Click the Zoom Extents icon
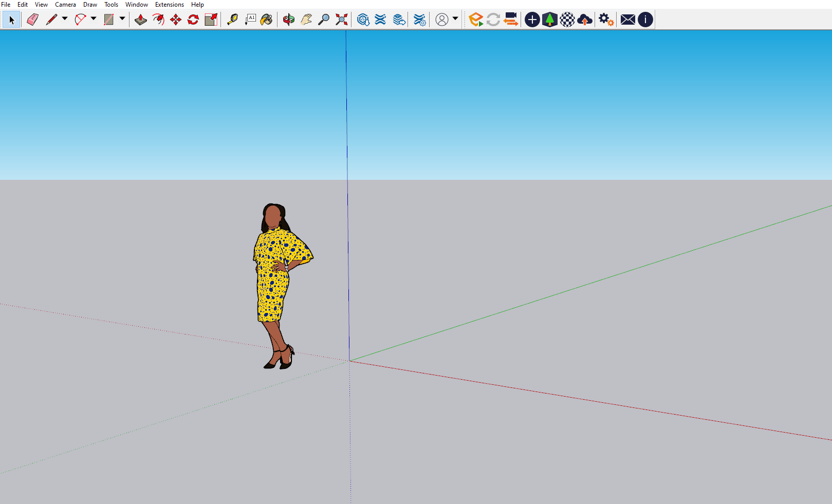Image resolution: width=832 pixels, height=504 pixels. pyautogui.click(x=341, y=20)
